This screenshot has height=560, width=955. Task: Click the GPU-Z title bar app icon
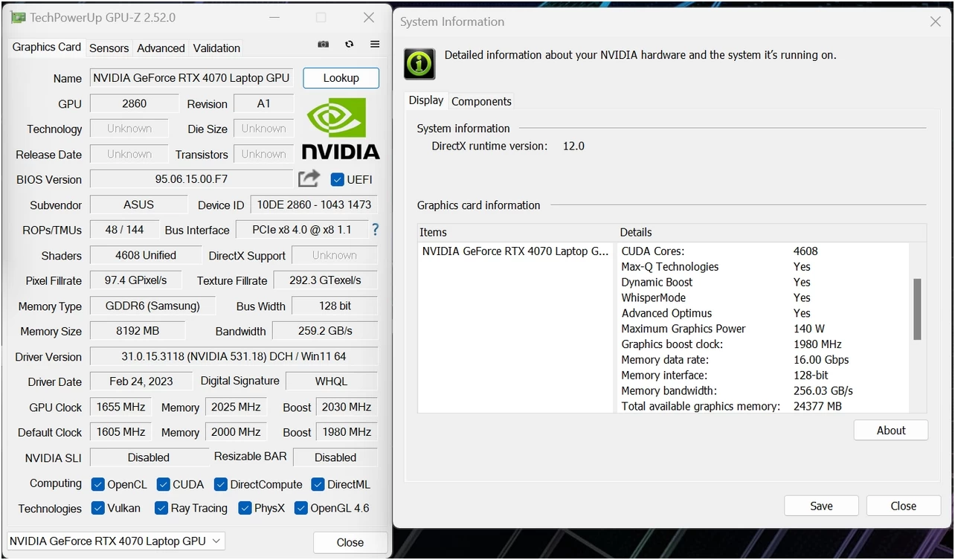click(x=18, y=17)
